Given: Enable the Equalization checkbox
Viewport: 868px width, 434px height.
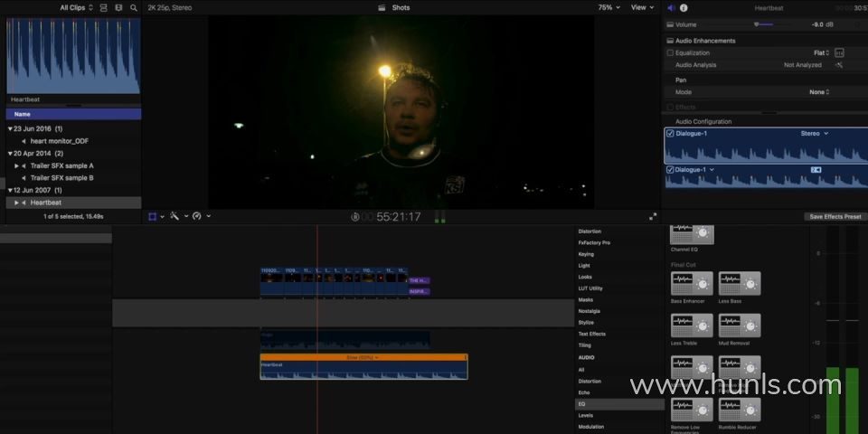Looking at the screenshot, I should (670, 53).
